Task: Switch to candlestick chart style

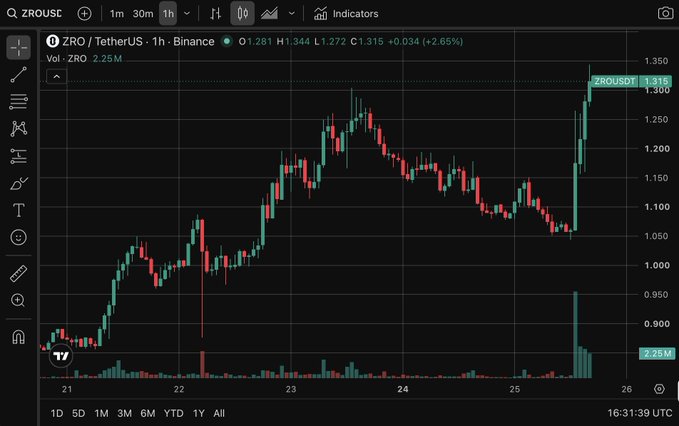Action: click(242, 13)
